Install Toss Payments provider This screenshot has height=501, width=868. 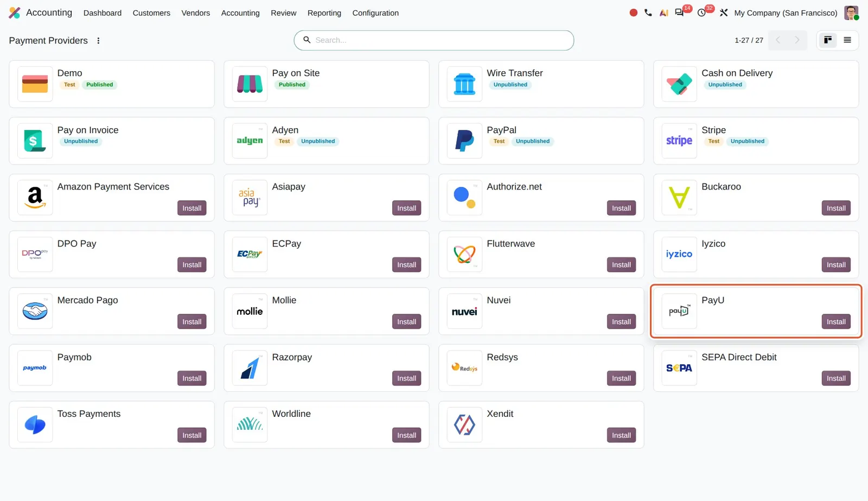[x=192, y=435]
